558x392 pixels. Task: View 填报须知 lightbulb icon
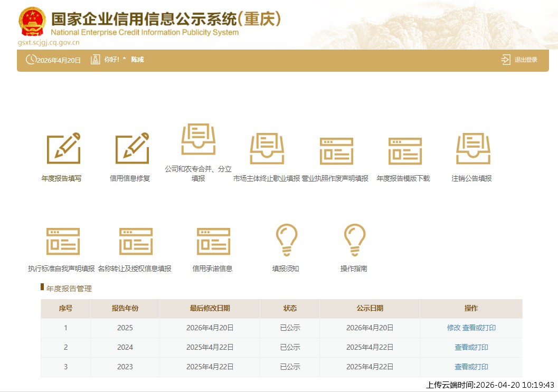[286, 240]
